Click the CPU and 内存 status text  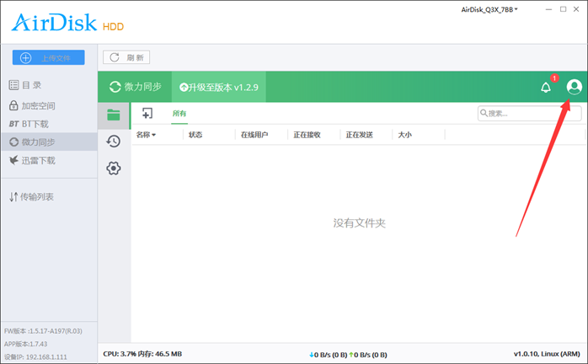[x=142, y=354]
